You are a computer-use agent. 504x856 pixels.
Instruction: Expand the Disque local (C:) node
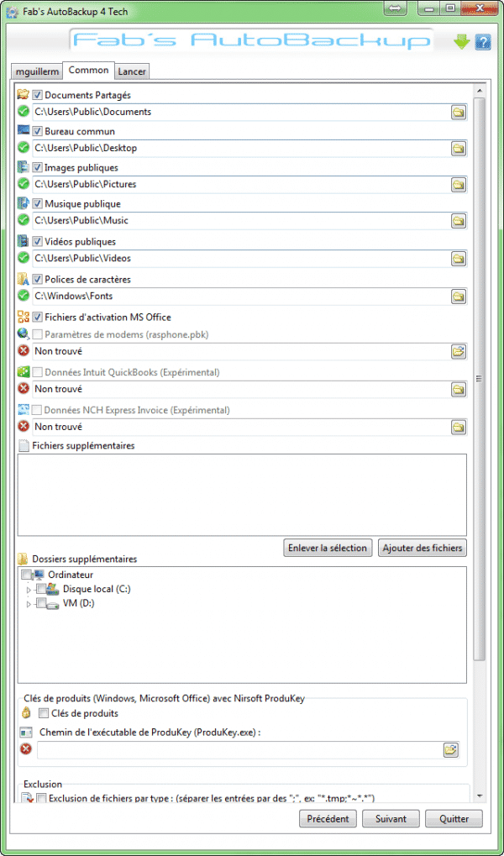(29, 591)
